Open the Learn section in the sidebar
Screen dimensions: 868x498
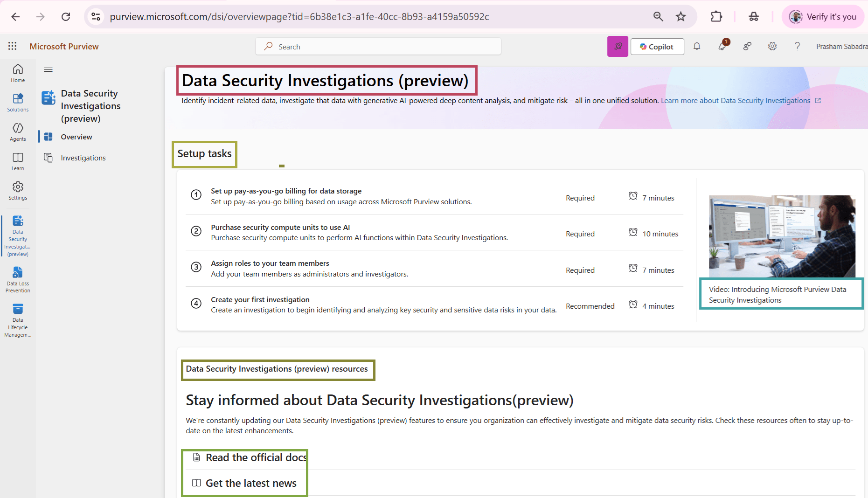tap(18, 161)
